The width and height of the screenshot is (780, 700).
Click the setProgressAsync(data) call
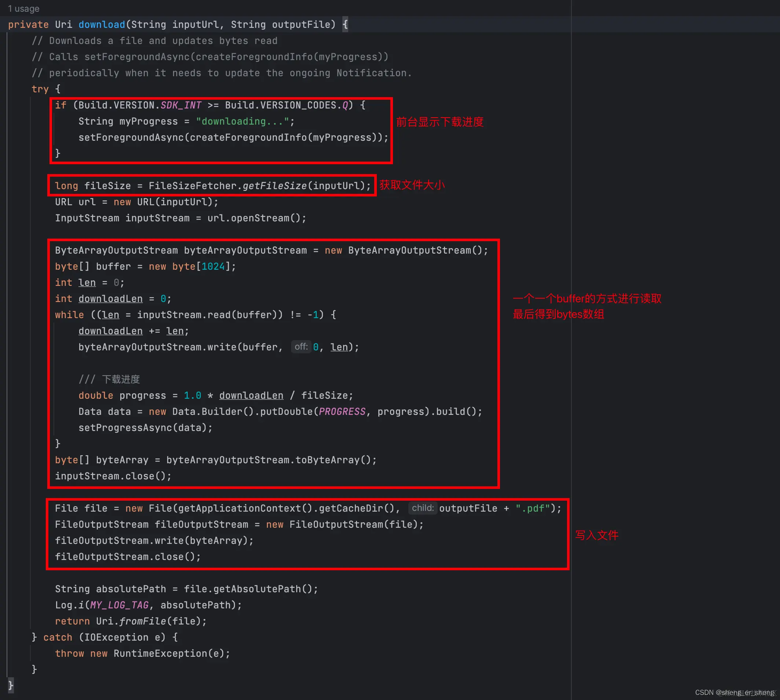[x=145, y=428]
